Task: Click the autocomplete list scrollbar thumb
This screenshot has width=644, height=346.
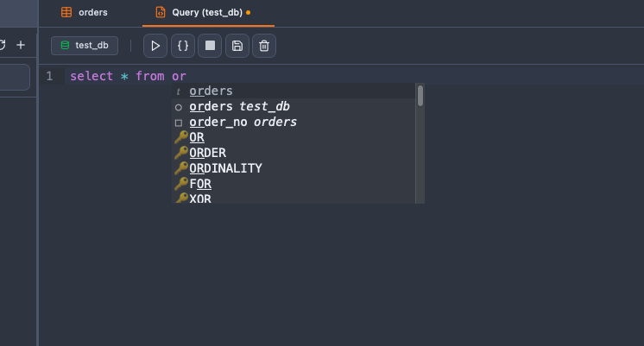Action: pyautogui.click(x=420, y=95)
